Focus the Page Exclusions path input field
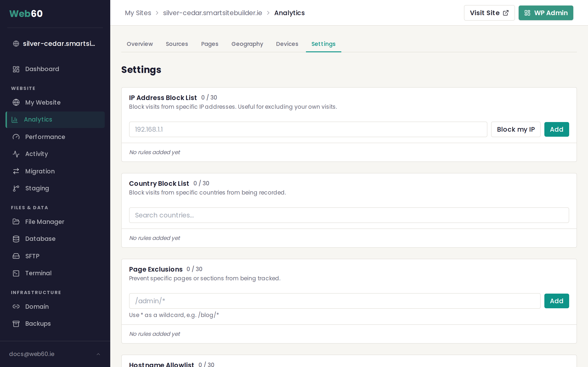Image resolution: width=588 pixels, height=367 pixels. click(x=335, y=301)
